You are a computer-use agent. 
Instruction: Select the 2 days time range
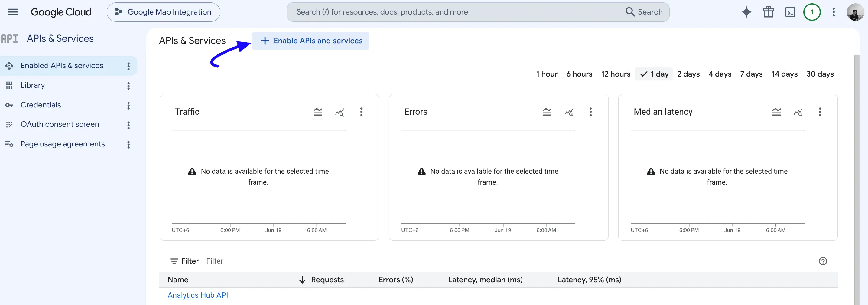click(688, 74)
